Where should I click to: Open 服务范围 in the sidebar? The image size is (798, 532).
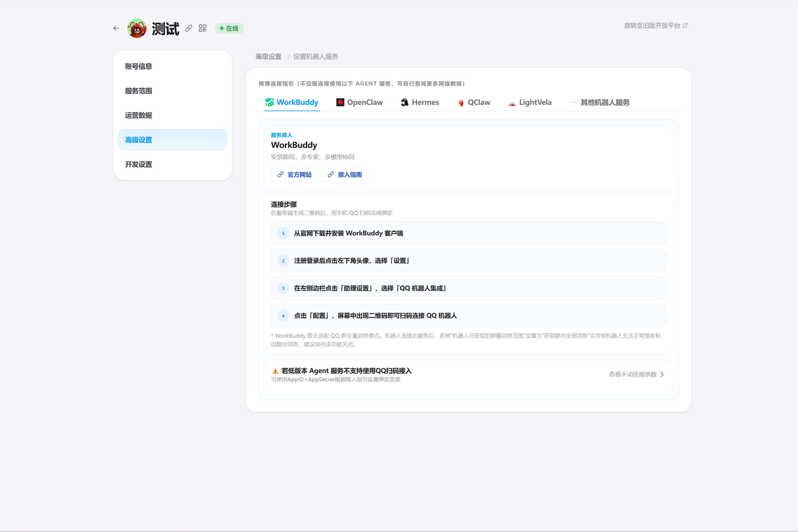click(x=173, y=91)
